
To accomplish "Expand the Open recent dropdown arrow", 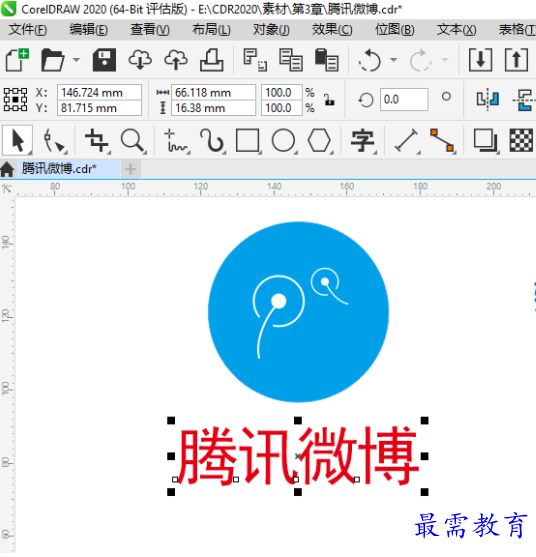I will [76, 60].
